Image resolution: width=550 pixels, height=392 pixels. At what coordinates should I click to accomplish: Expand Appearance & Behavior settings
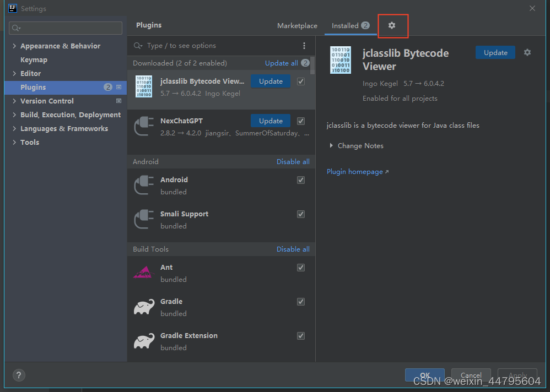[x=14, y=46]
